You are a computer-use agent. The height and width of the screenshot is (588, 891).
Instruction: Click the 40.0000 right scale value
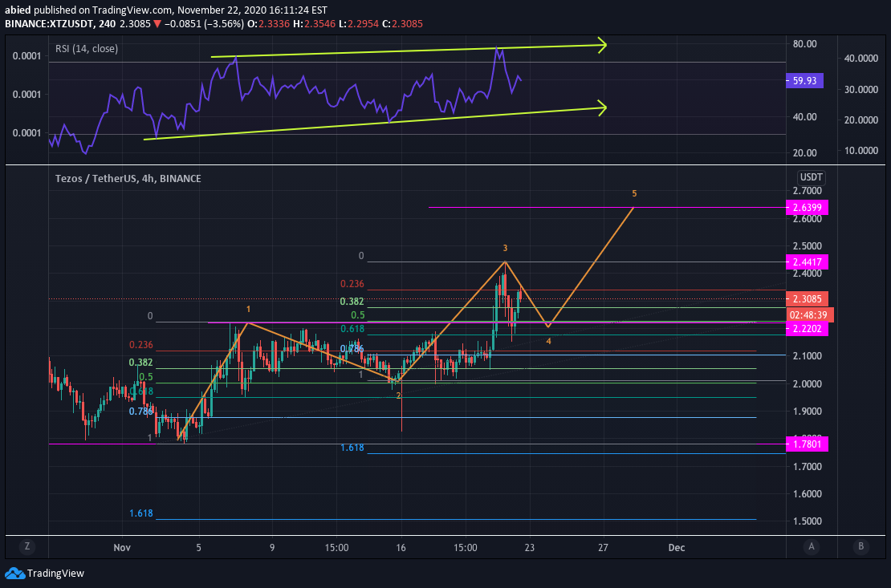[861, 58]
